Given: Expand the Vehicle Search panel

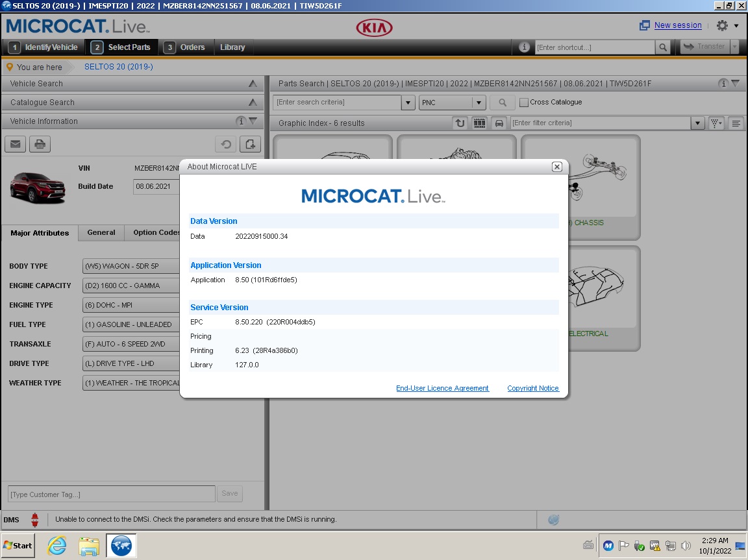Looking at the screenshot, I should coord(253,84).
